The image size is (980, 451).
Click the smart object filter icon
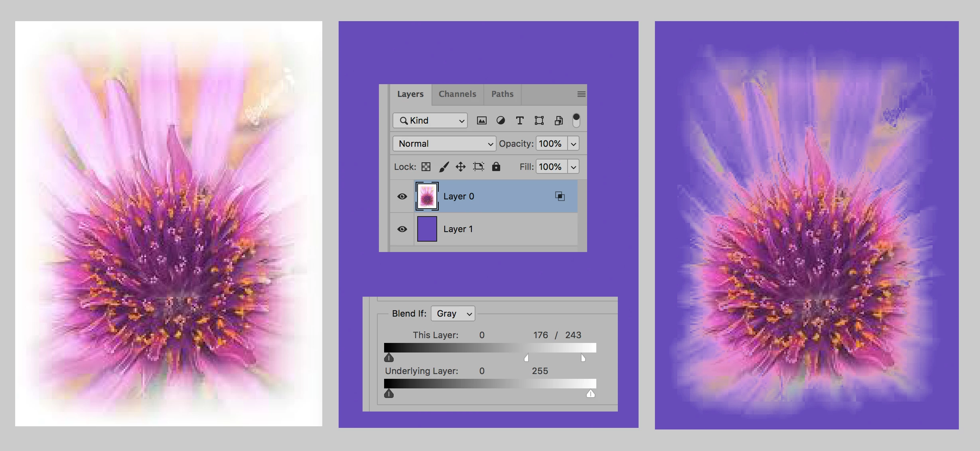558,120
